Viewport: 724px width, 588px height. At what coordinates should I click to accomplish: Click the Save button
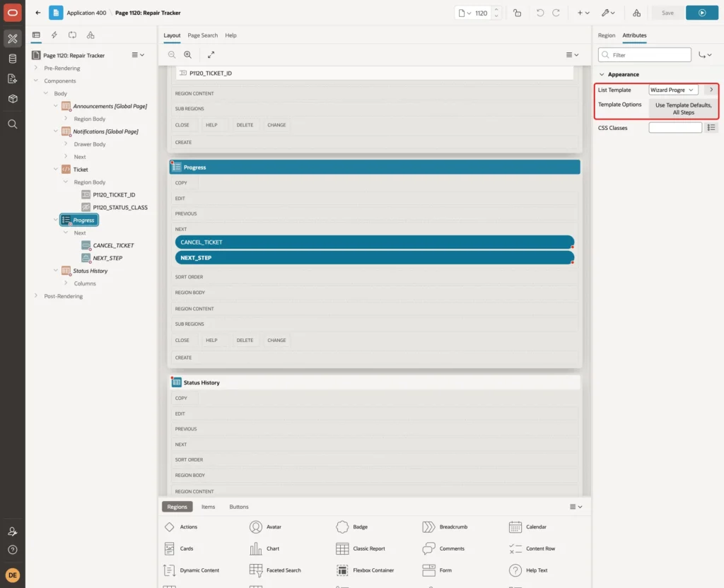tap(667, 13)
